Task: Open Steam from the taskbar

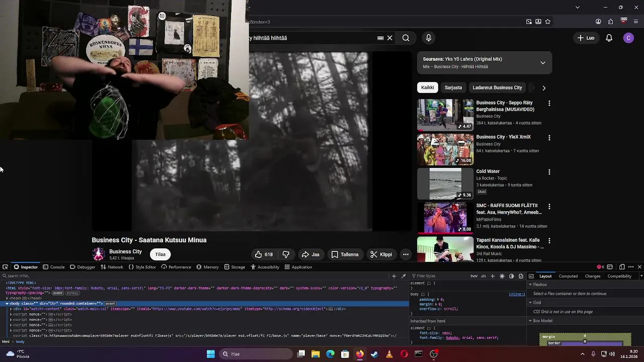Action: coord(374,354)
